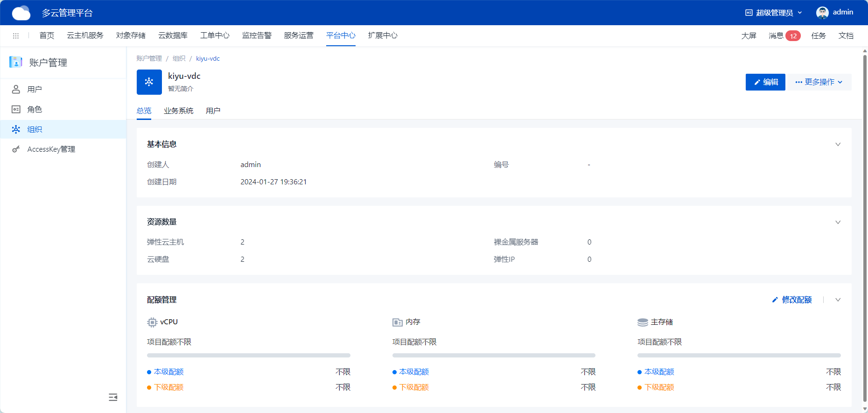Switch to the 业务系统 tab

pyautogui.click(x=178, y=111)
